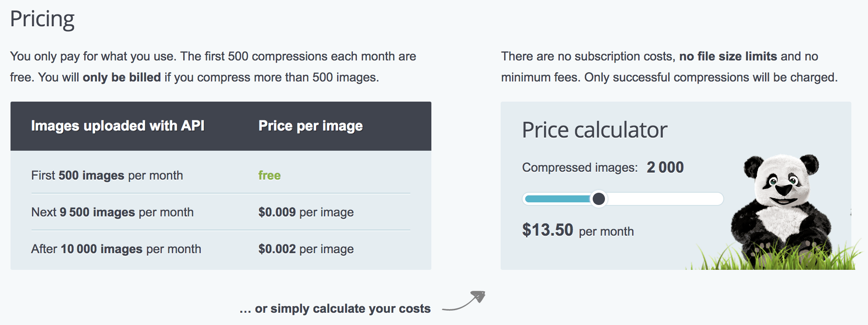
Task: Click the $0.009 per image price
Action: 306,212
